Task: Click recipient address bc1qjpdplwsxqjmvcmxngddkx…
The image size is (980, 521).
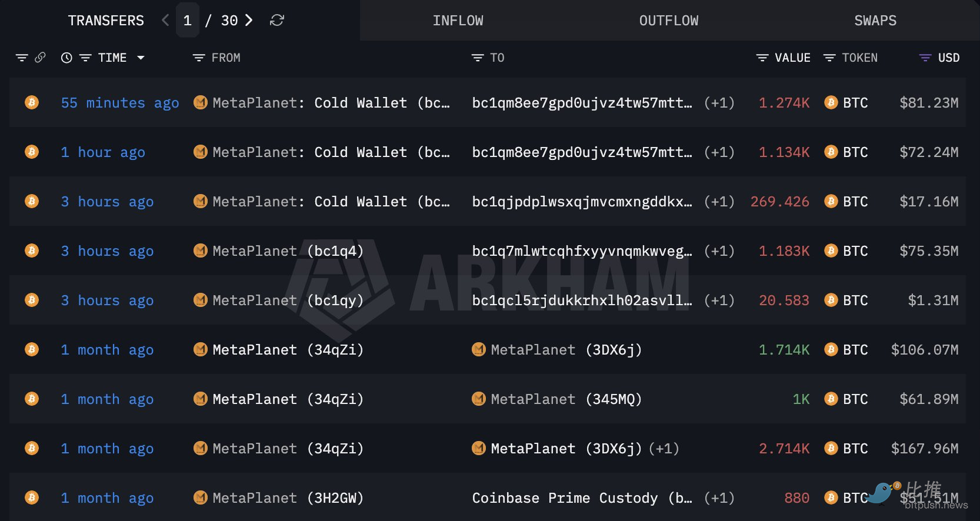Action: [582, 202]
